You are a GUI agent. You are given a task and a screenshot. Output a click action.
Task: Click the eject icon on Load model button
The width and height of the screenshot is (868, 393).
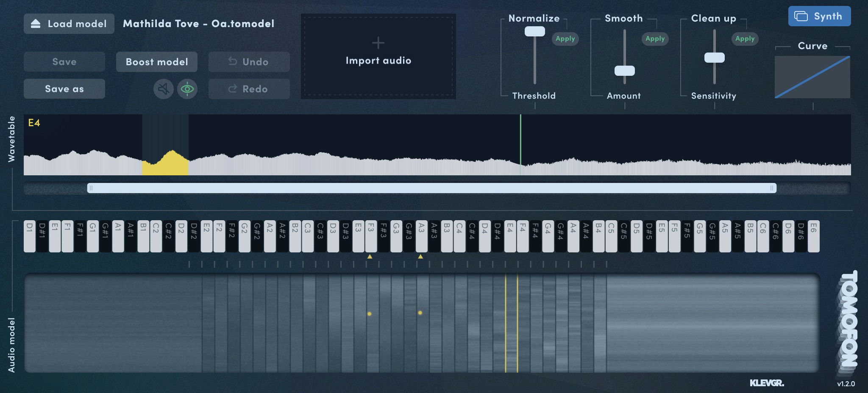36,24
